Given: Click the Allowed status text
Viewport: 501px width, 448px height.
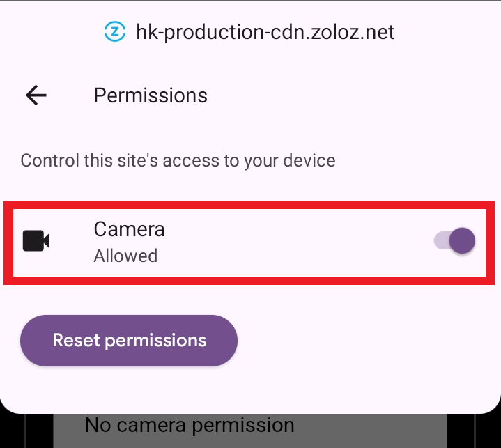Looking at the screenshot, I should 125,256.
